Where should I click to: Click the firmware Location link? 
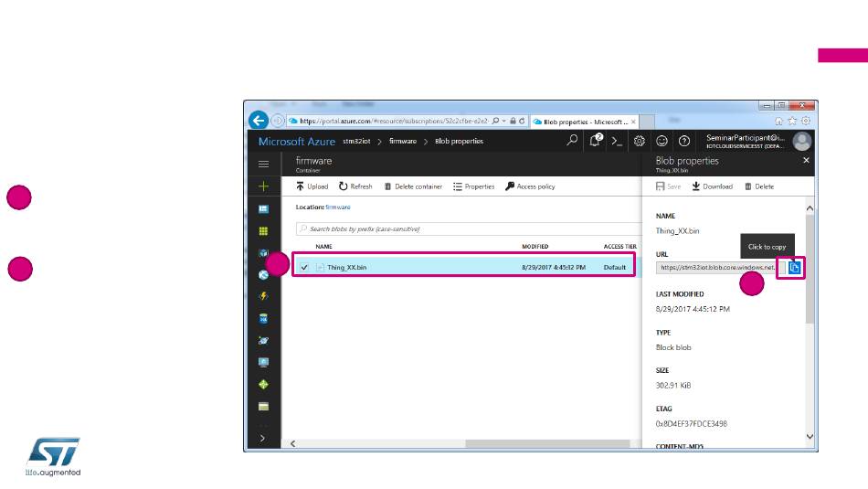tap(338, 207)
